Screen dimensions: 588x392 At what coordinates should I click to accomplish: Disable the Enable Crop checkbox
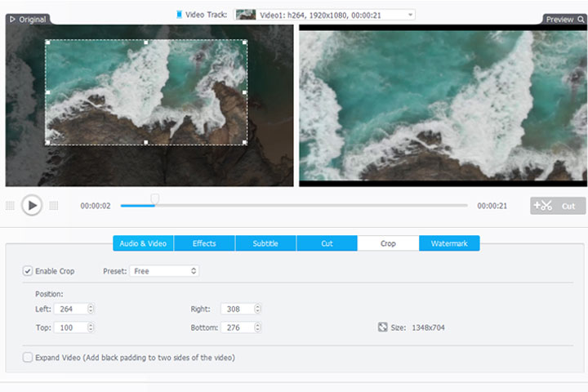(28, 270)
